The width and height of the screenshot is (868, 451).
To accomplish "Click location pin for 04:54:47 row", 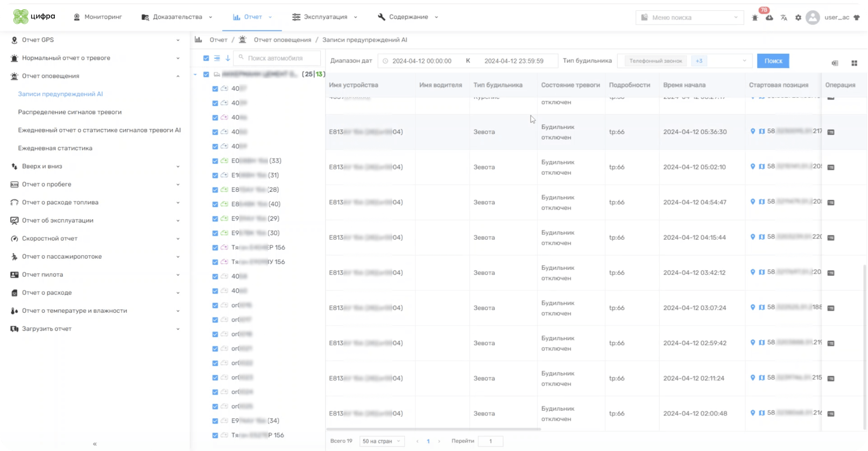I will [x=753, y=202].
